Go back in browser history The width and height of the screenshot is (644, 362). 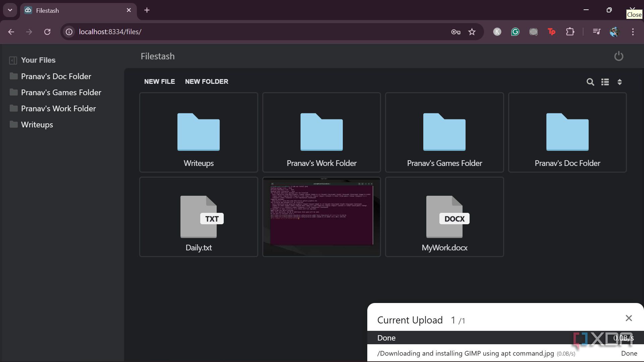[x=11, y=32]
